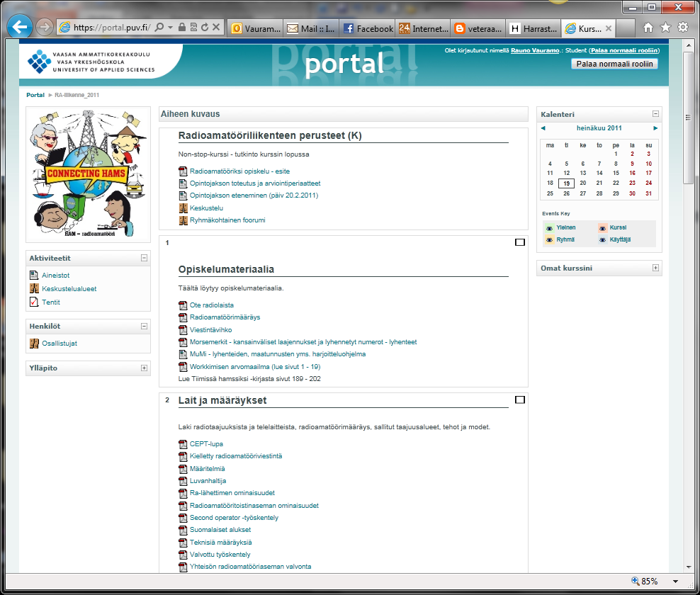Click the PDF icon beside Ote radiolaista
The image size is (700, 595).
tap(183, 305)
